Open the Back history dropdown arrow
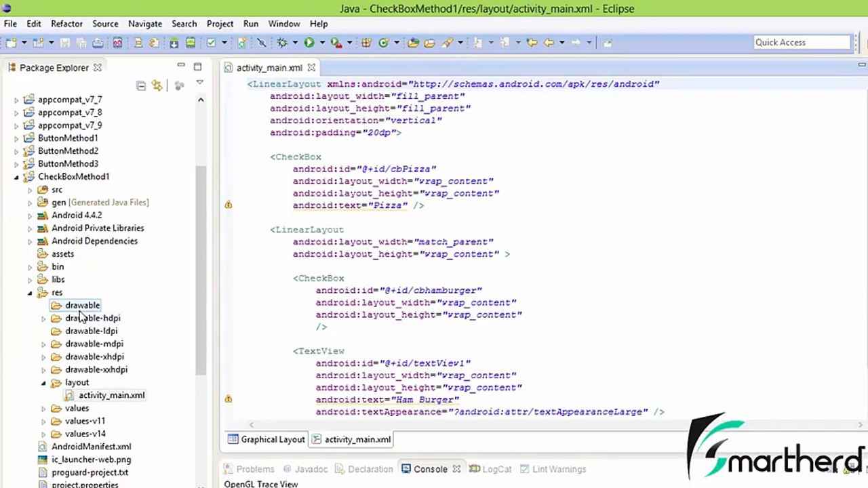868x488 pixels. [561, 43]
